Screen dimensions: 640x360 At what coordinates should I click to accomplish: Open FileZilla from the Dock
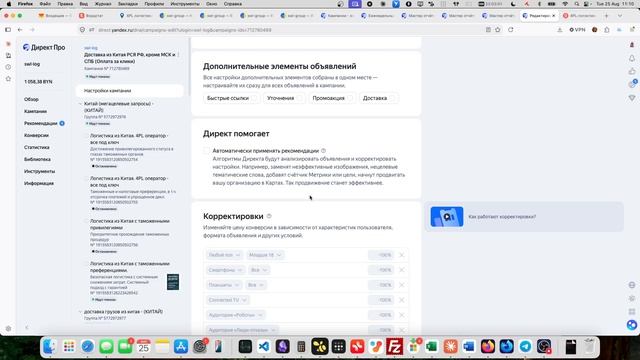(x=395, y=347)
